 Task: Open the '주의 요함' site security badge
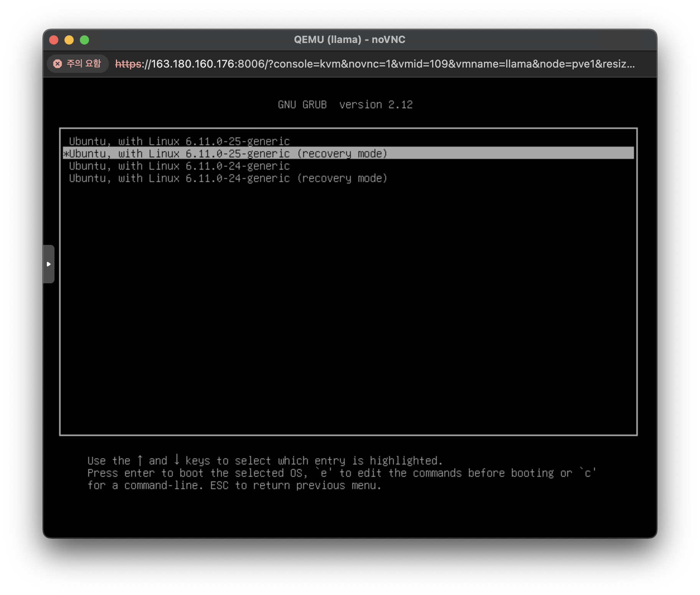click(78, 64)
